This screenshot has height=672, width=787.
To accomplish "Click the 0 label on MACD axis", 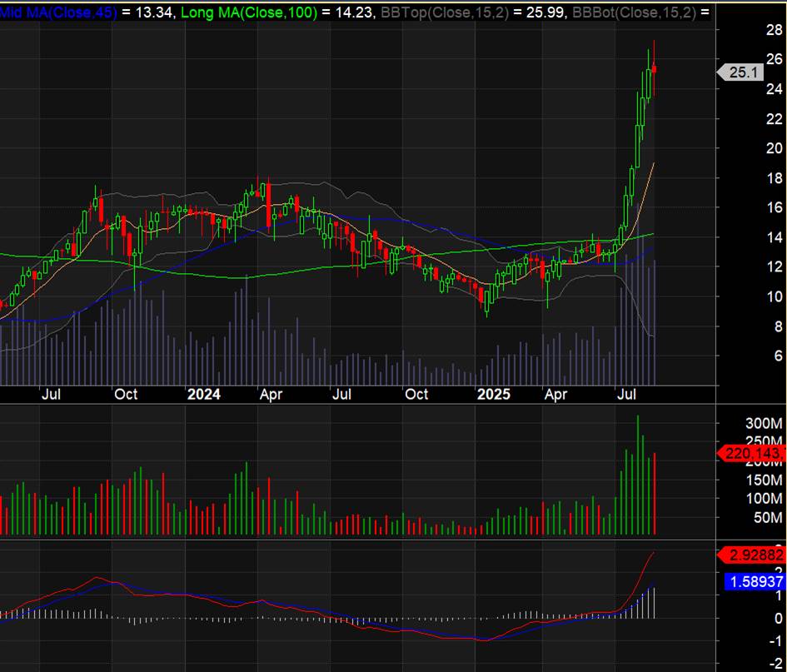I will tap(779, 619).
